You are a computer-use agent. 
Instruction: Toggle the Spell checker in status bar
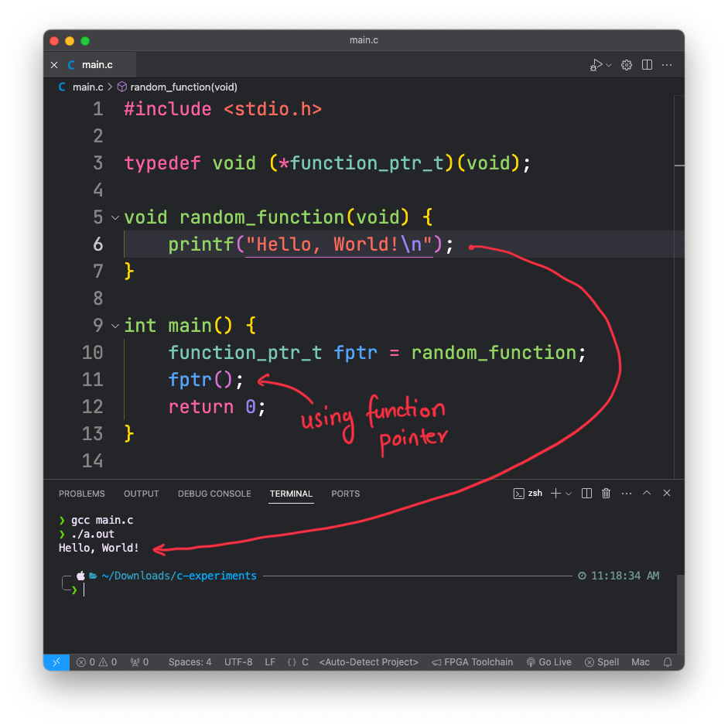point(602,662)
